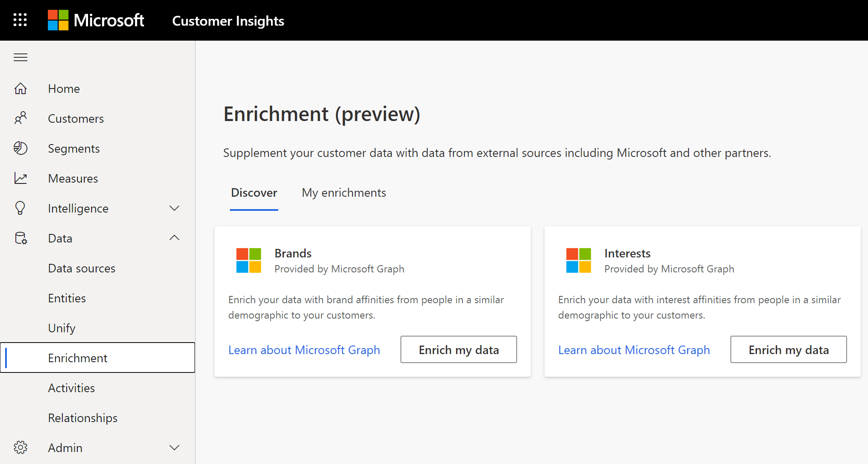Screen dimensions: 868x464
Task: Click the Intelligence navigation icon
Action: (21, 208)
